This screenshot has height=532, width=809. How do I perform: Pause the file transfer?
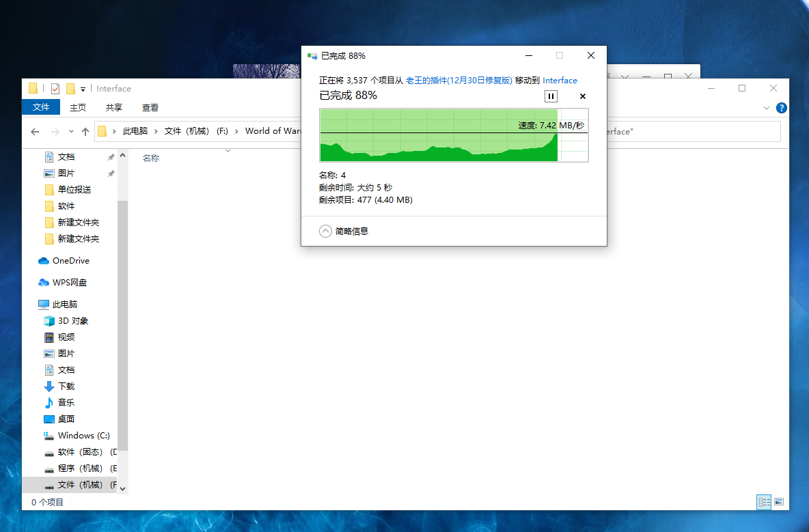coord(551,96)
